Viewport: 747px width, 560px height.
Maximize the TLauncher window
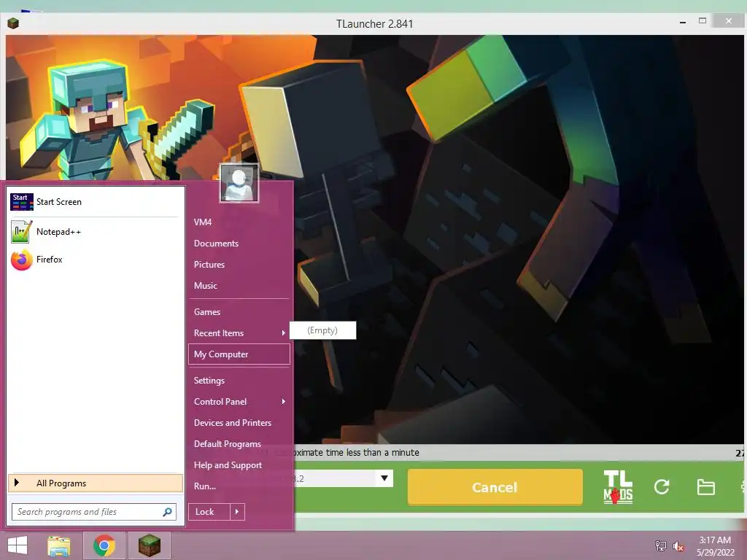click(703, 21)
